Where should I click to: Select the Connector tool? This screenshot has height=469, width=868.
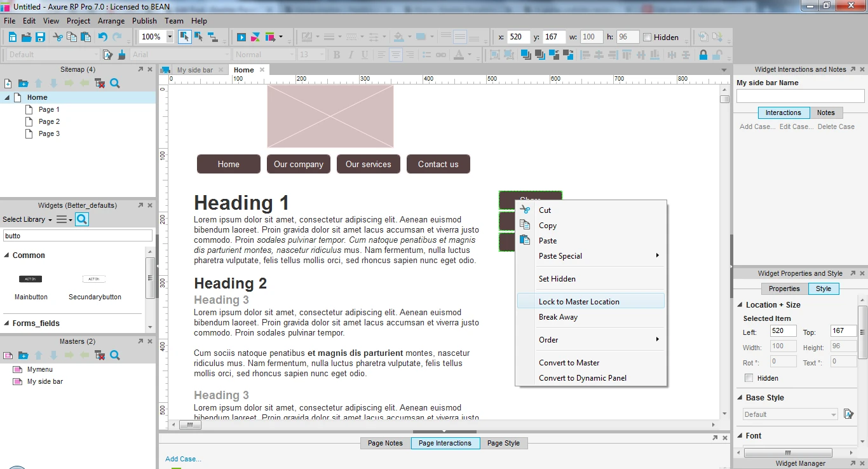213,37
